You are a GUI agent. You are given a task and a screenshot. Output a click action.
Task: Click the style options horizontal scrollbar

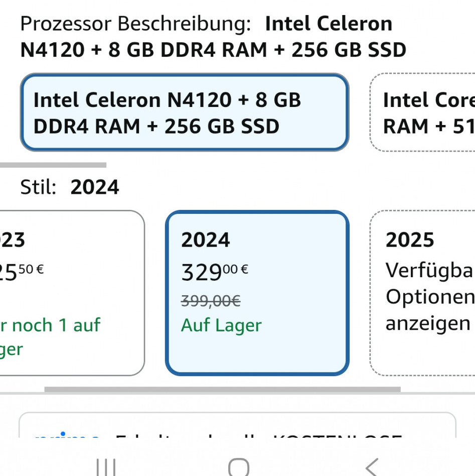(x=222, y=389)
